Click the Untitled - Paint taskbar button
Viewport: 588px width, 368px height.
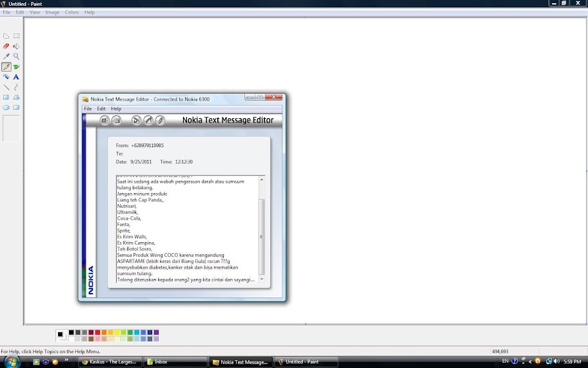tap(305, 362)
